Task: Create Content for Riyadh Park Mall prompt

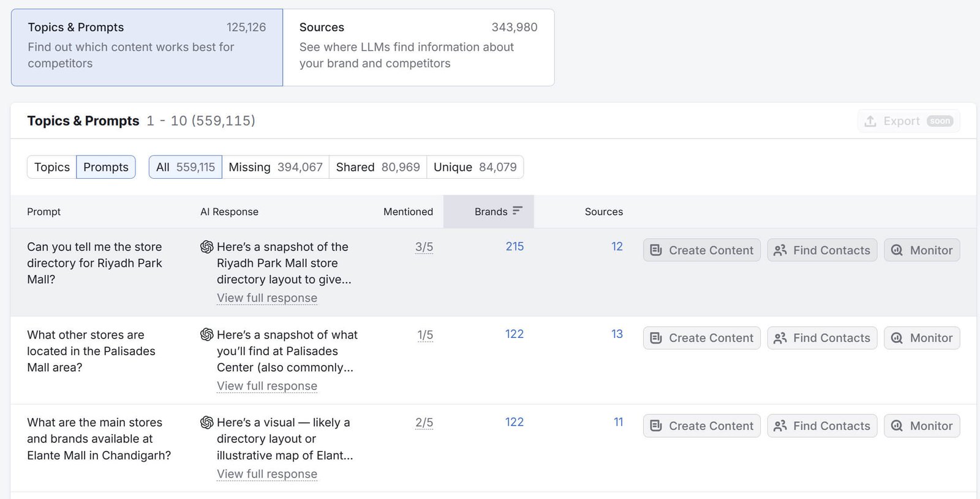Action: [x=701, y=250]
